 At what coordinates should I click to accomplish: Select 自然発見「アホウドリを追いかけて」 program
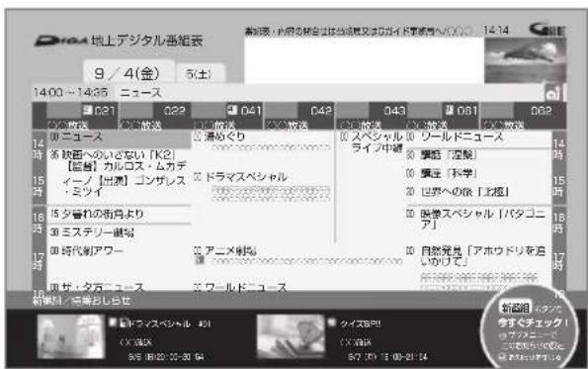(479, 267)
